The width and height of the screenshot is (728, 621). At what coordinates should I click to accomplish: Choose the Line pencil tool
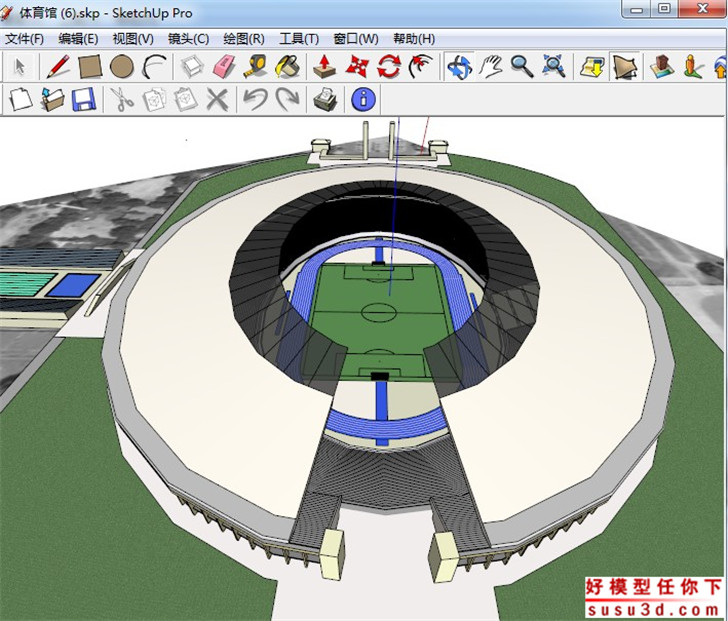pos(59,66)
